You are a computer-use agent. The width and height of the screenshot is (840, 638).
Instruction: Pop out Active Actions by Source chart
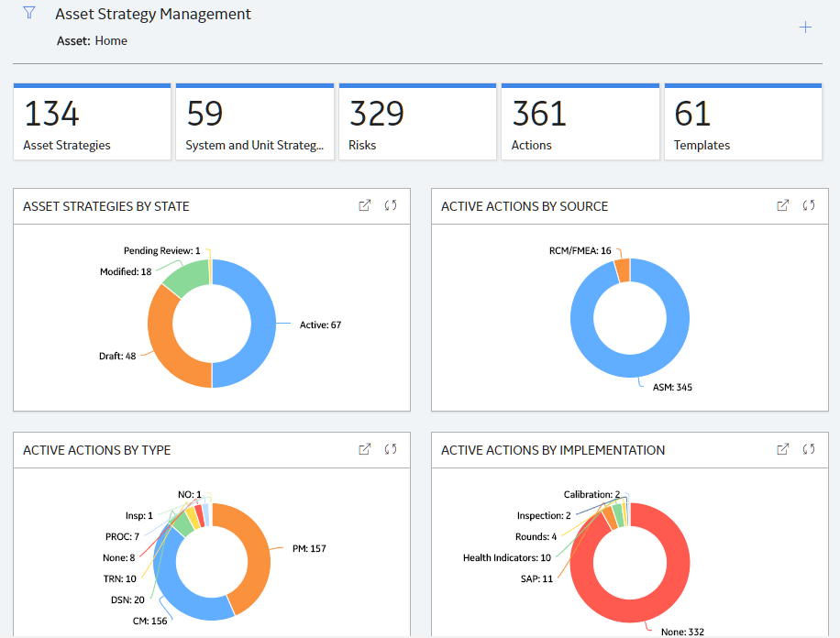pos(782,205)
